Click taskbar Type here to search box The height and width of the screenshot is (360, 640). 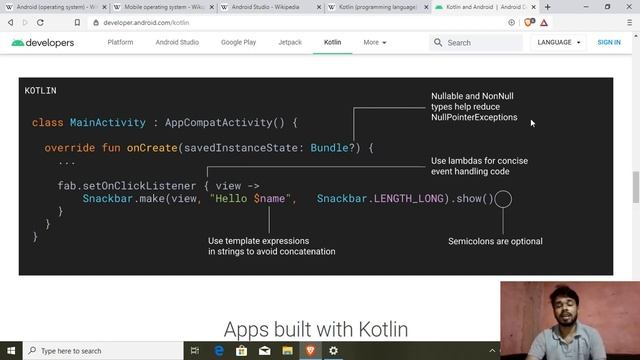(x=103, y=351)
